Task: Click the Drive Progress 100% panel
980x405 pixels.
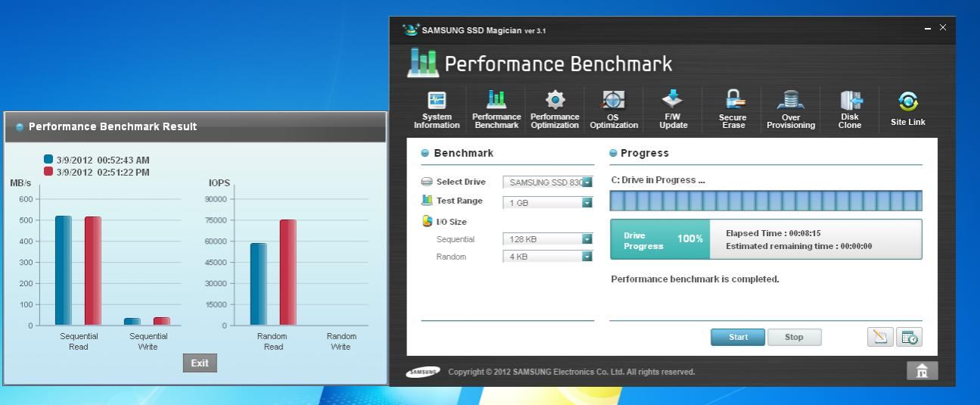Action: pyautogui.click(x=660, y=239)
